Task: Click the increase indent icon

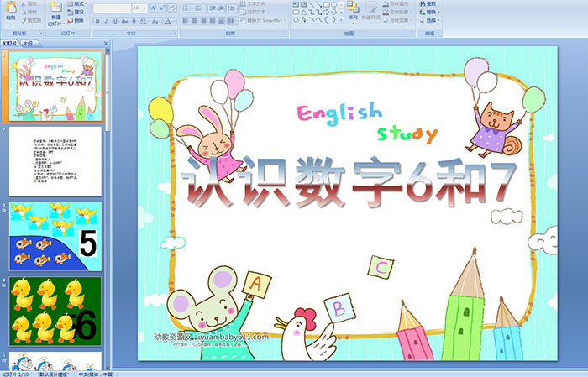Action: point(221,8)
